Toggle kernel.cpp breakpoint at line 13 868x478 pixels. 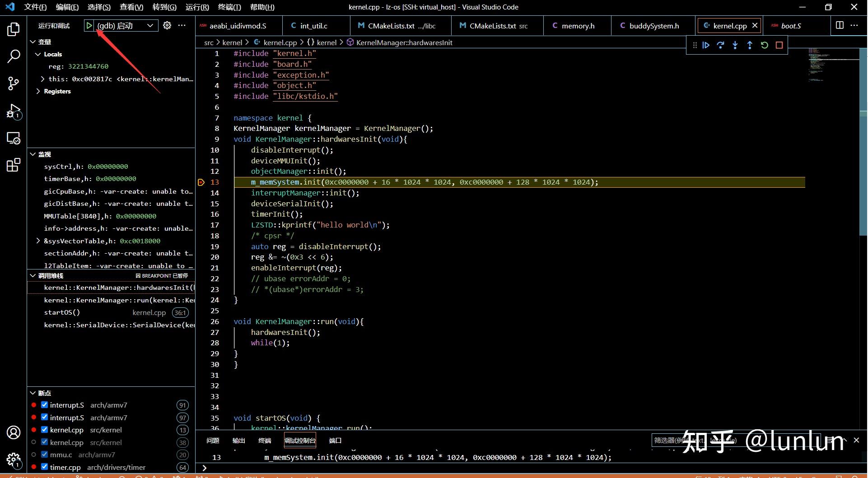(x=44, y=430)
